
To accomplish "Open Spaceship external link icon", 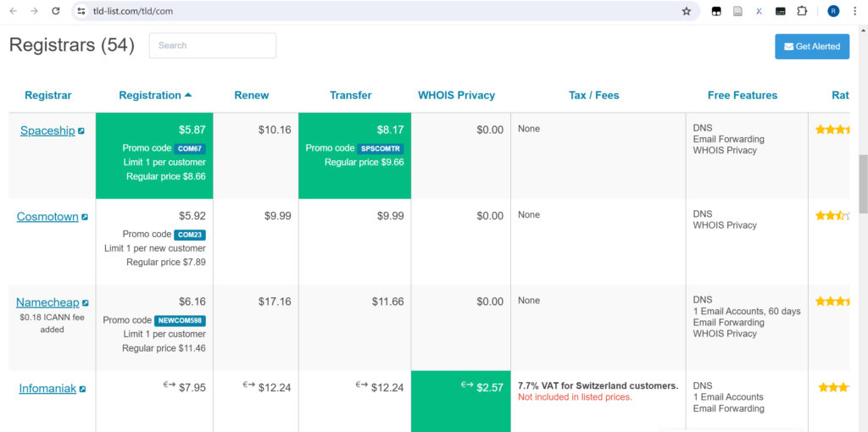I will coord(81,131).
